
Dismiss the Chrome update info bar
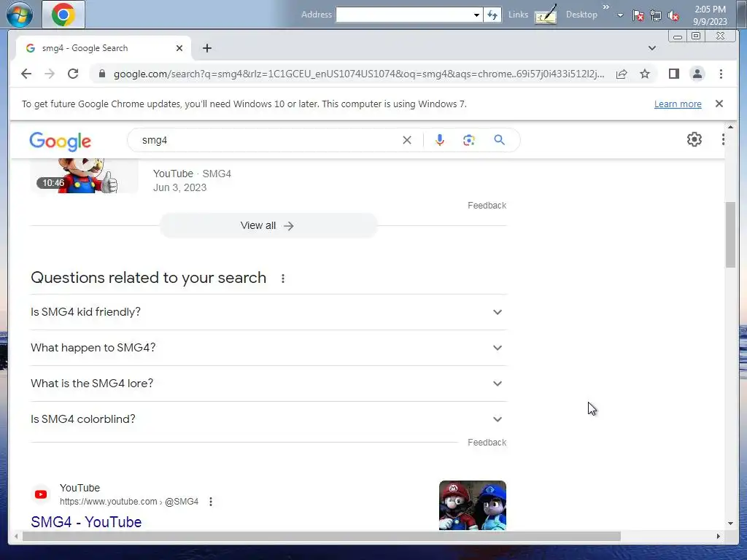(x=719, y=104)
